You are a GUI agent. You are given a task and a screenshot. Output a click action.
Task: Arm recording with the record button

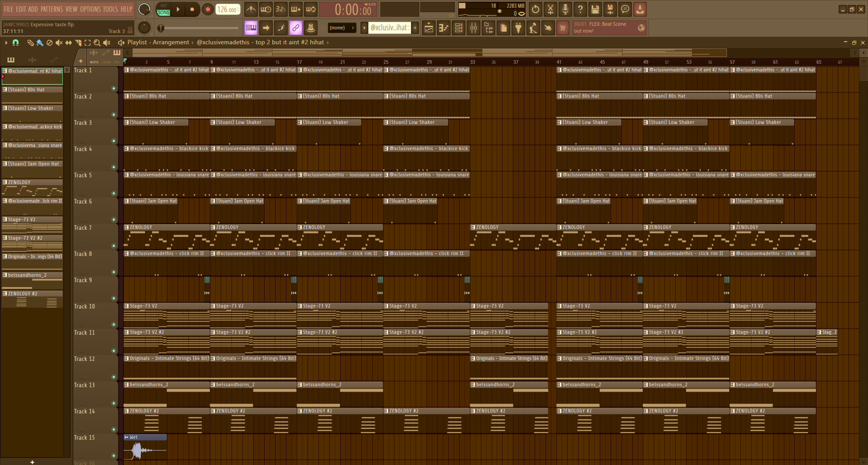click(208, 9)
